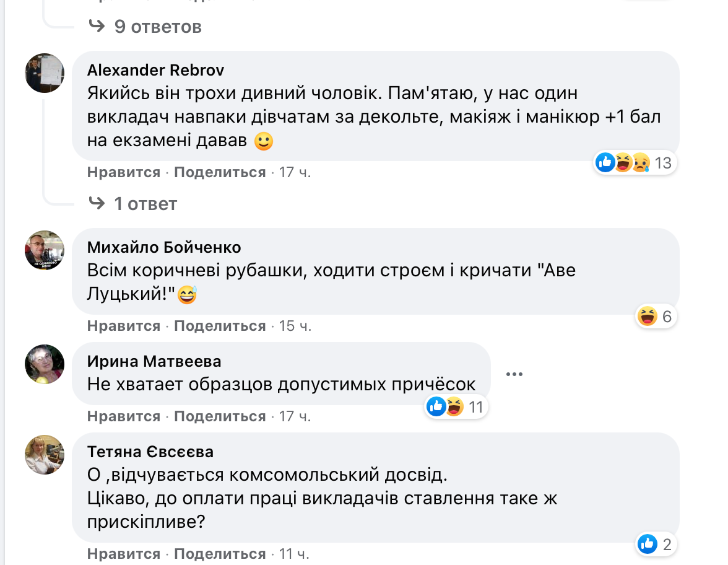Like Alexander Rebrov's comment via Нравится
Image resolution: width=728 pixels, height=565 pixels.
pos(124,172)
